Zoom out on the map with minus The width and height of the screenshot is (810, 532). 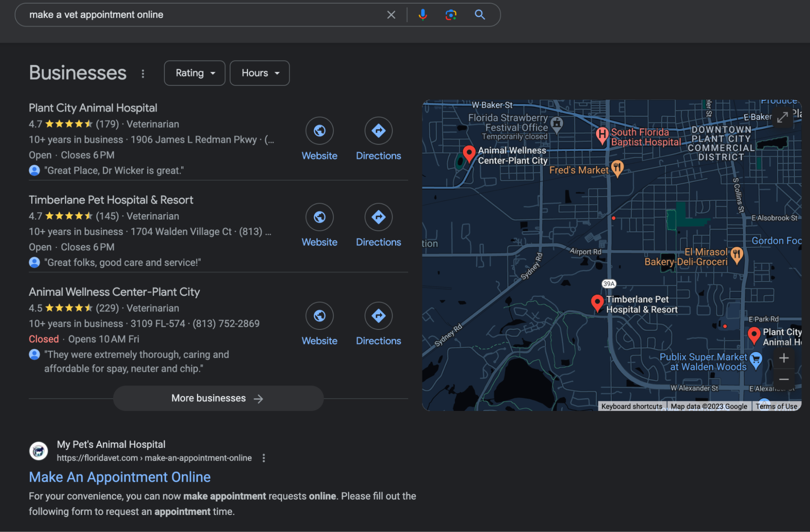point(784,379)
